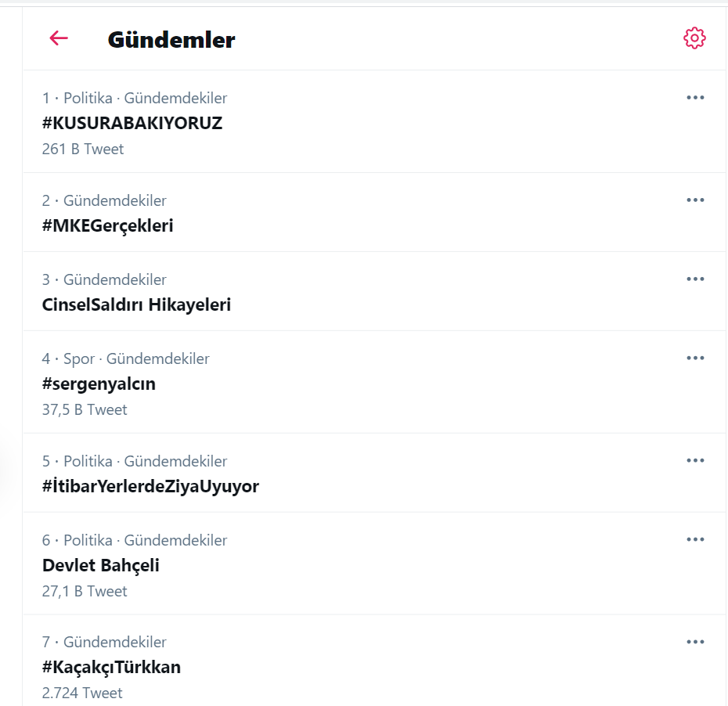Screen dimensions: 728x706
Task: Open the #sergenyalcın hashtag
Action: tap(99, 384)
